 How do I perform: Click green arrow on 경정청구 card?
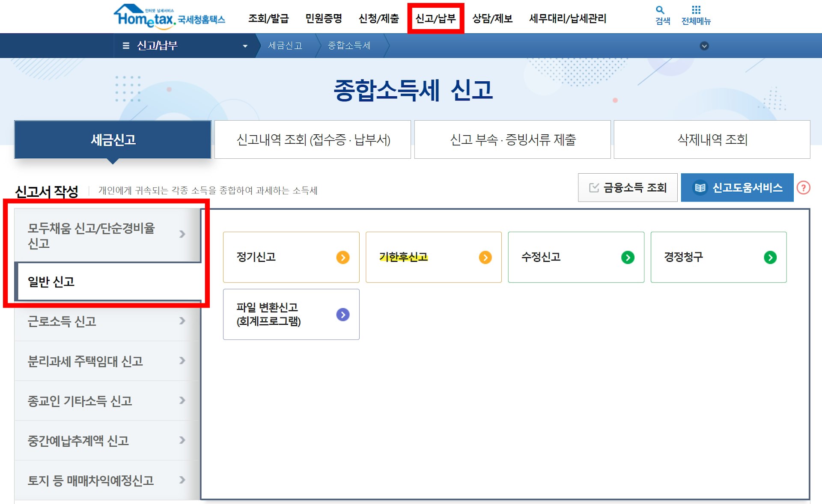coord(770,257)
